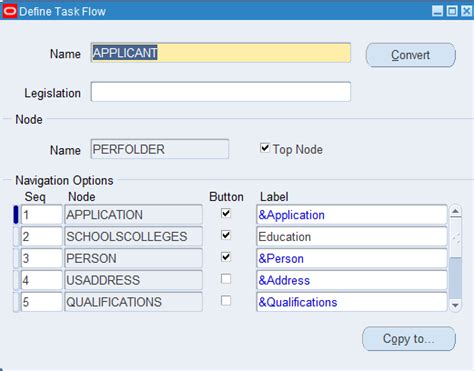Click the APPLICATION node cell
Viewport: 474px width, 371px height.
[x=133, y=215]
